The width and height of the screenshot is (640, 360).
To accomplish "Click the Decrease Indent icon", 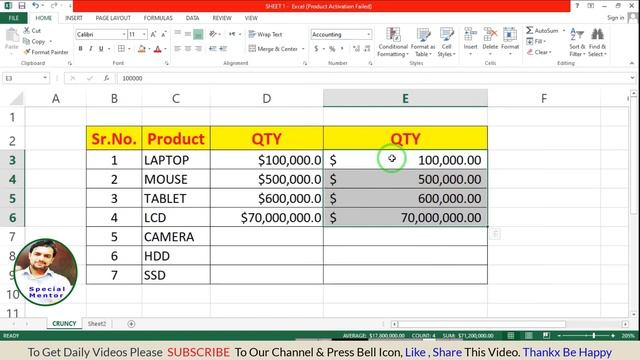I will (x=213, y=49).
